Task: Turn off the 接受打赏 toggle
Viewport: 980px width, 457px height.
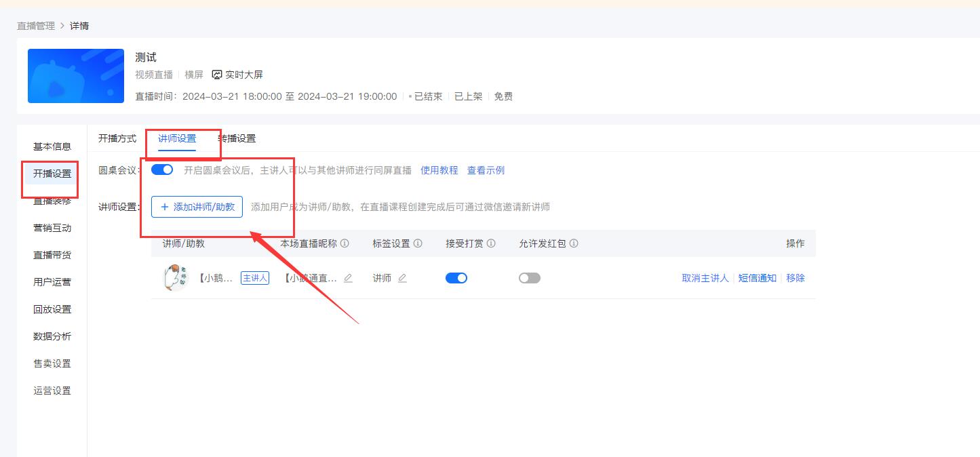Action: 456,277
